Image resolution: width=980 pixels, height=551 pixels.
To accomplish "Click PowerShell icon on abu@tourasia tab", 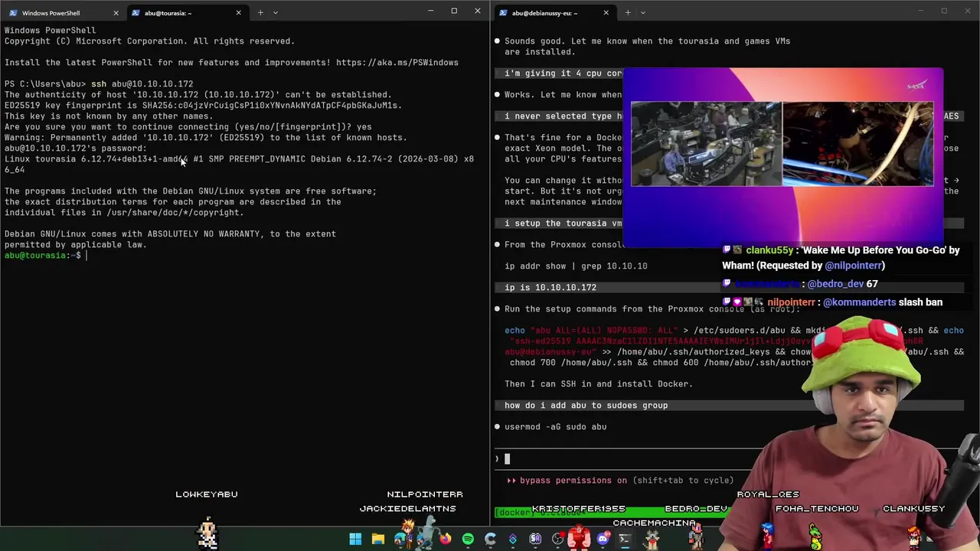I will click(x=136, y=13).
